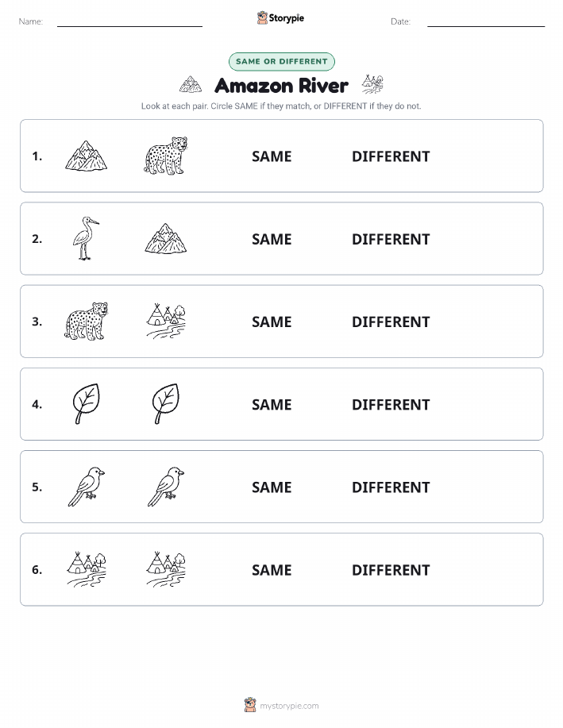This screenshot has height=728, width=563.
Task: Select the heron bird picture in row 2
Action: pyautogui.click(x=86, y=238)
